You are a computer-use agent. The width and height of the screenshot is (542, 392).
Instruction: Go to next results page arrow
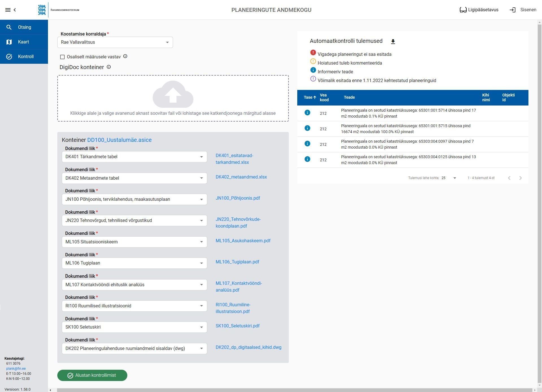click(520, 178)
